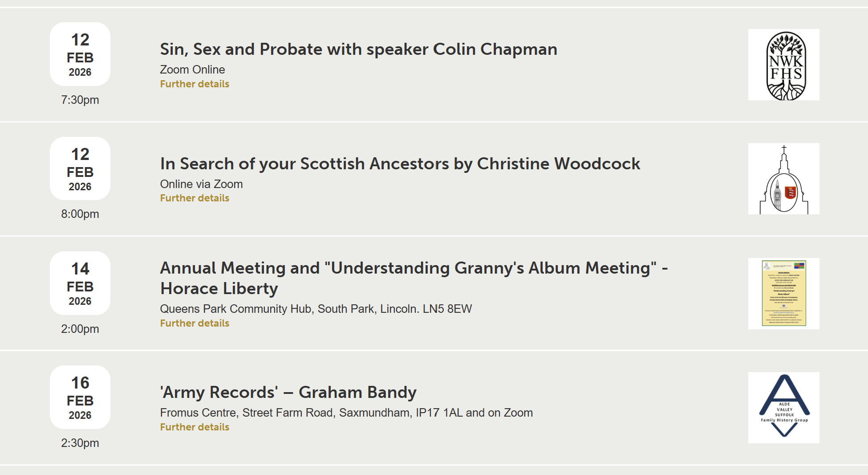Open the yellow Annual Meeting flyer thumbnail
The height and width of the screenshot is (475, 868).
[783, 293]
